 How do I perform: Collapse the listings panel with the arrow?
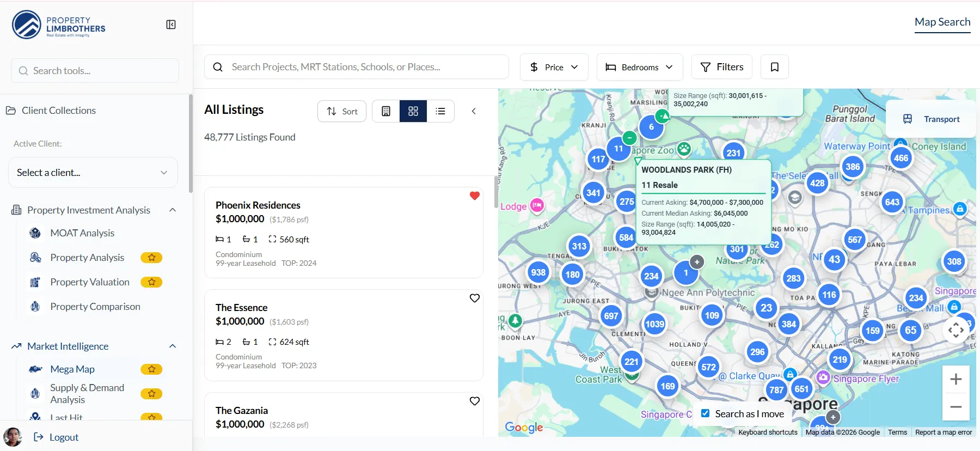(474, 111)
